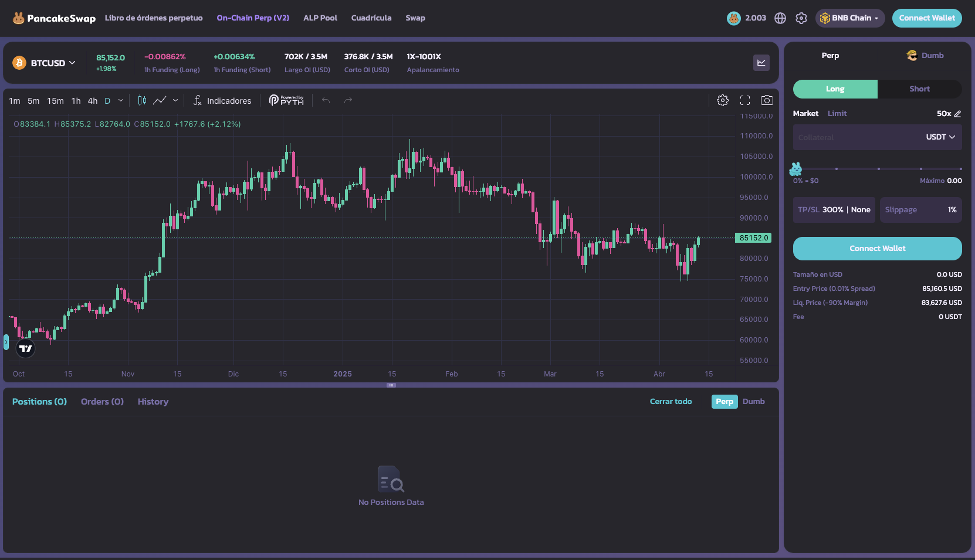Open the USDT collateral currency dropdown
This screenshot has width=975, height=560.
click(x=940, y=137)
